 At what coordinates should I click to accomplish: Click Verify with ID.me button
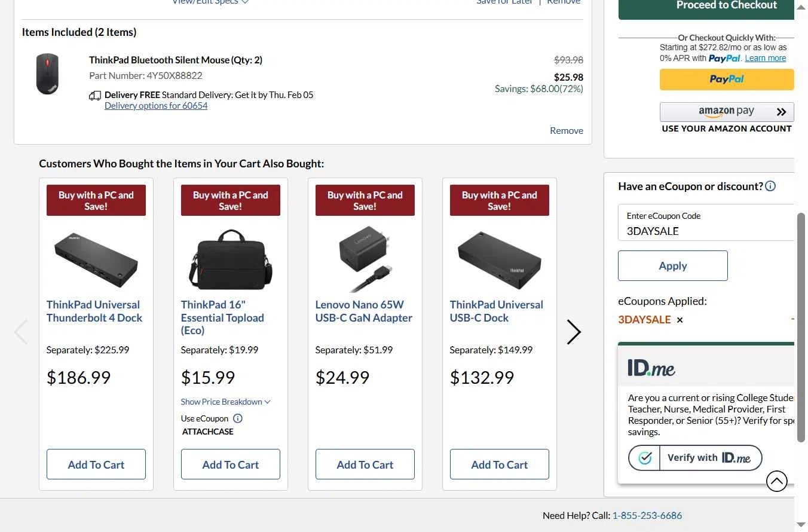(x=696, y=458)
